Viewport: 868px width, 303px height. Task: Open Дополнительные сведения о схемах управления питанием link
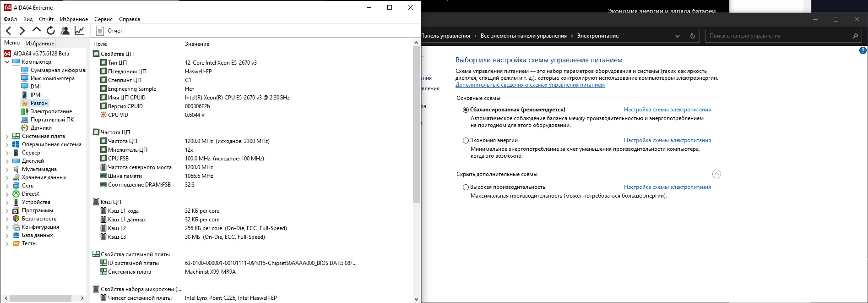click(530, 85)
